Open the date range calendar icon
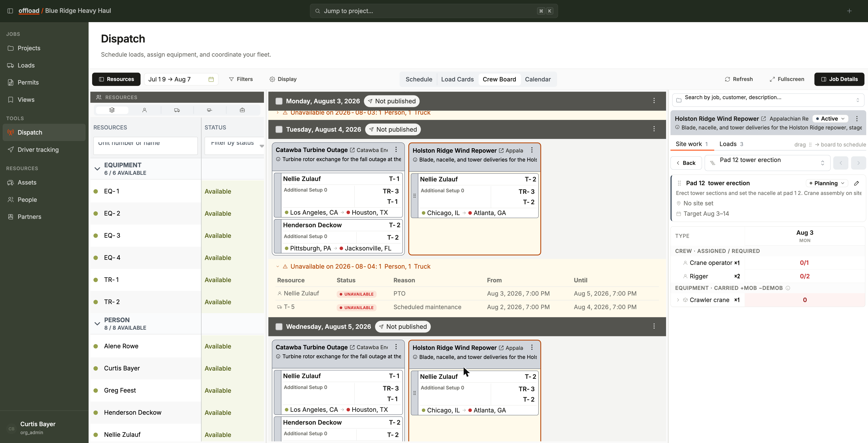The image size is (868, 443). tap(211, 79)
